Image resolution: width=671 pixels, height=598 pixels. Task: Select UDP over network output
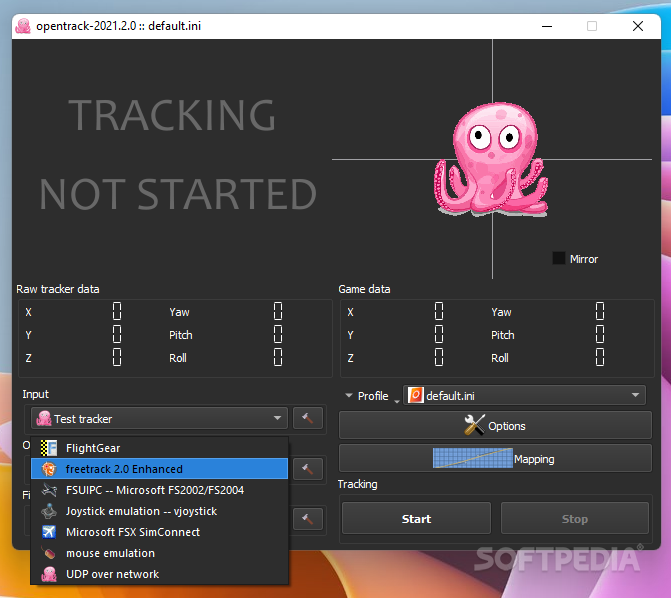(159, 574)
